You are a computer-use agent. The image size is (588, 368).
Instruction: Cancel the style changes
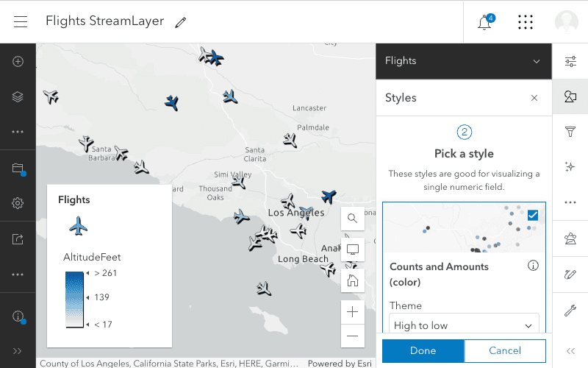pos(505,351)
